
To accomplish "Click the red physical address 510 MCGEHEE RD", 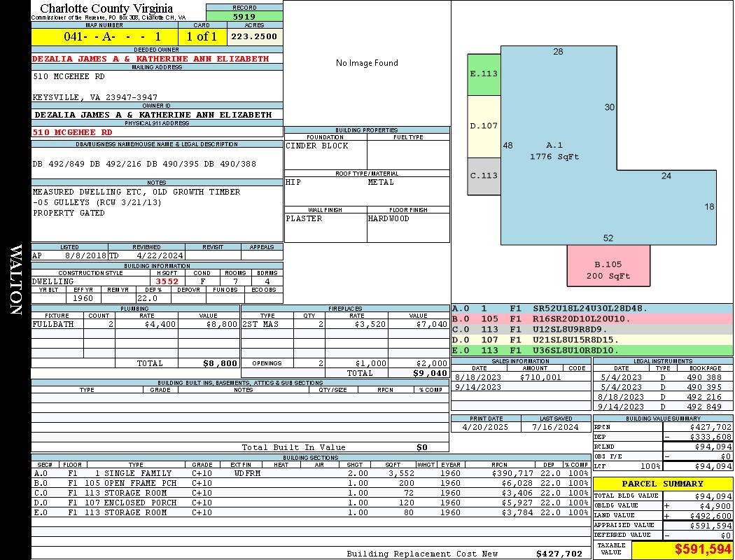I will 72,132.
